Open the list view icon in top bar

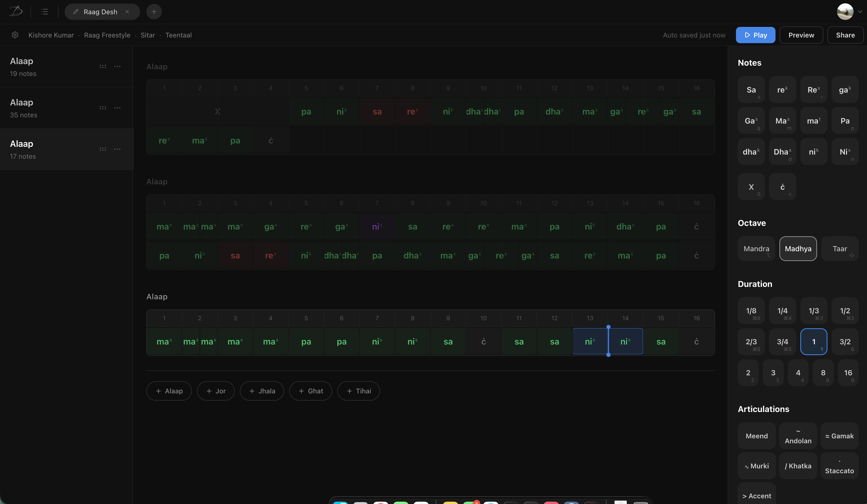pos(44,12)
